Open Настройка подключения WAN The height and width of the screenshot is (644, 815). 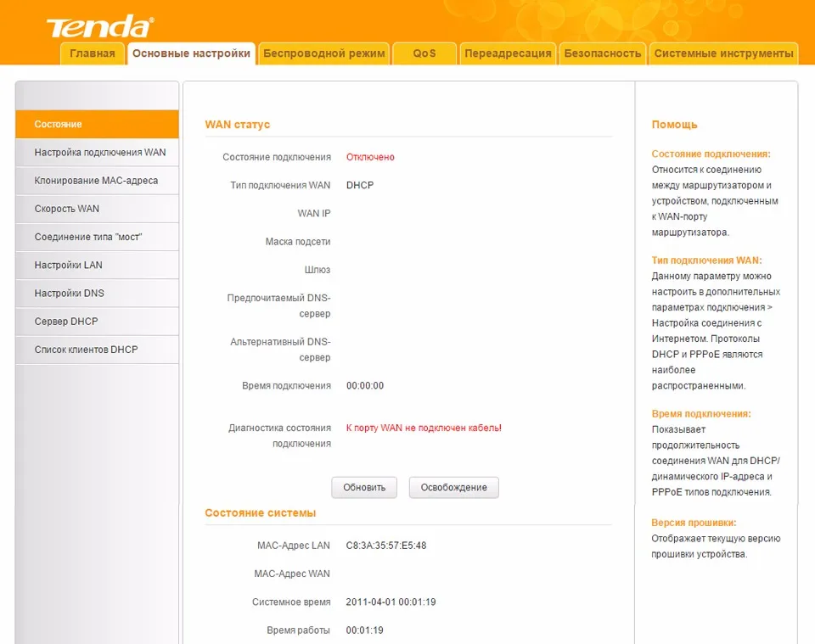point(97,152)
